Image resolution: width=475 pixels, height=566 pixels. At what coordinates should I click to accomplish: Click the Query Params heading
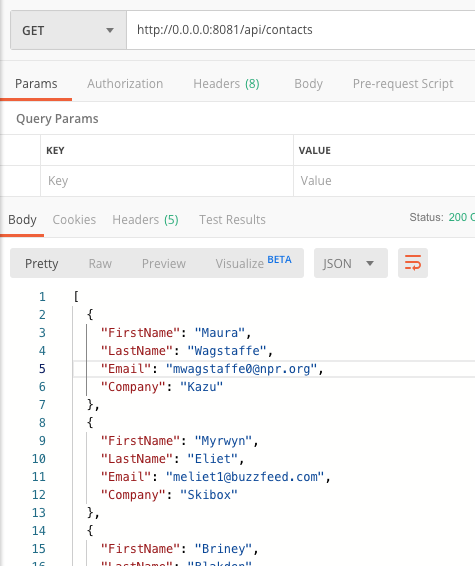point(57,119)
